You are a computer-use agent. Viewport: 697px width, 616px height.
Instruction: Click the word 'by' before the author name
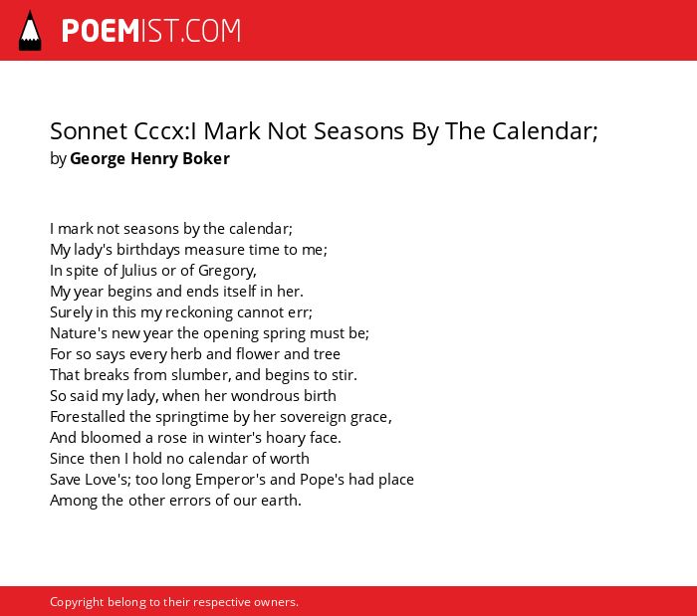(x=58, y=158)
